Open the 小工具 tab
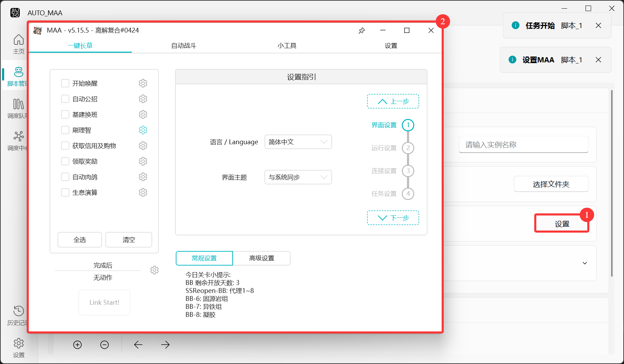Viewport: 624px width, 364px height. (287, 45)
